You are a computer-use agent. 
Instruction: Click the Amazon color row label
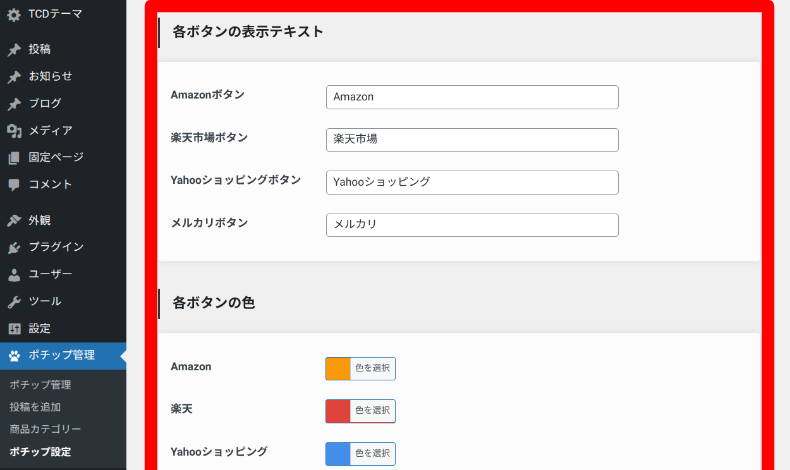(191, 367)
